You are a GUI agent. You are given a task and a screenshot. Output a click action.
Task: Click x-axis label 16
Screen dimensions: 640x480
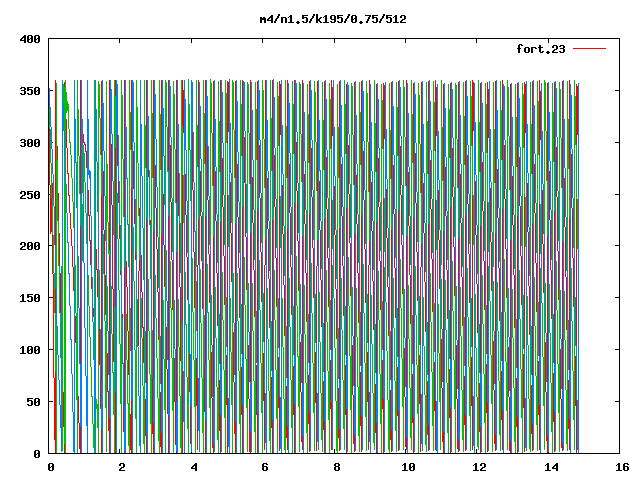coord(622,467)
